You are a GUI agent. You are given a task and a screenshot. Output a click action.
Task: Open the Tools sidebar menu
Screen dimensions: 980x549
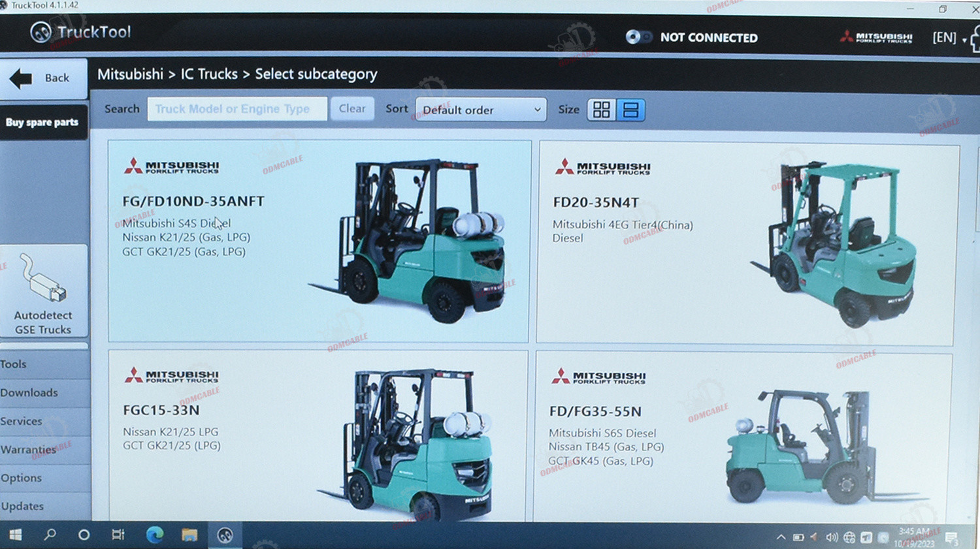point(44,364)
